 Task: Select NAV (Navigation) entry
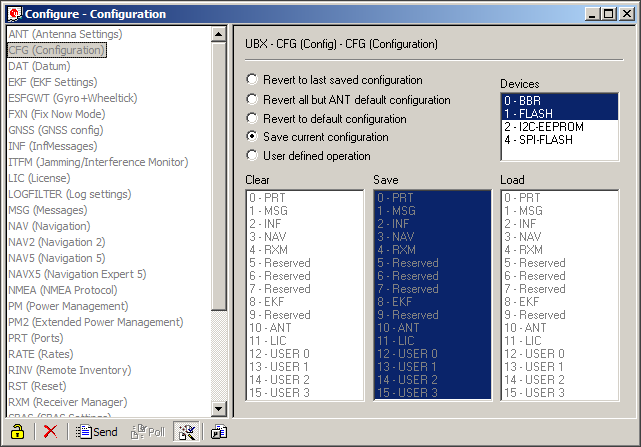point(49,226)
